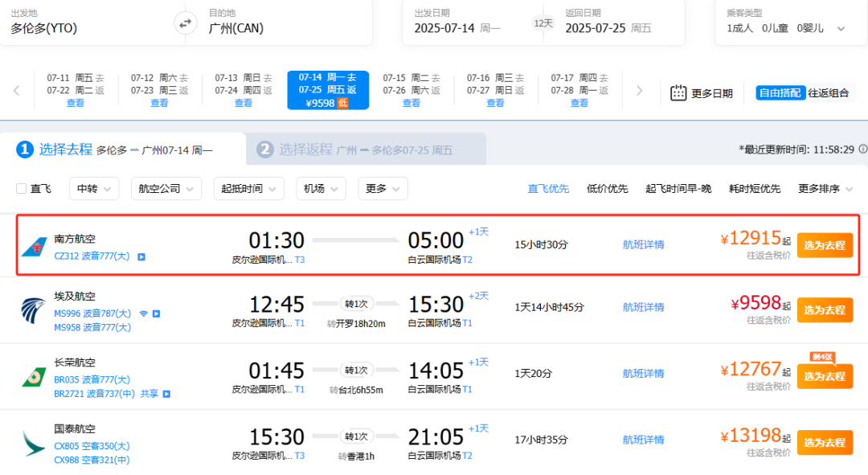The image size is (868, 475).
Task: Select China Southern ¥12915 as outbound
Action: pyautogui.click(x=825, y=245)
